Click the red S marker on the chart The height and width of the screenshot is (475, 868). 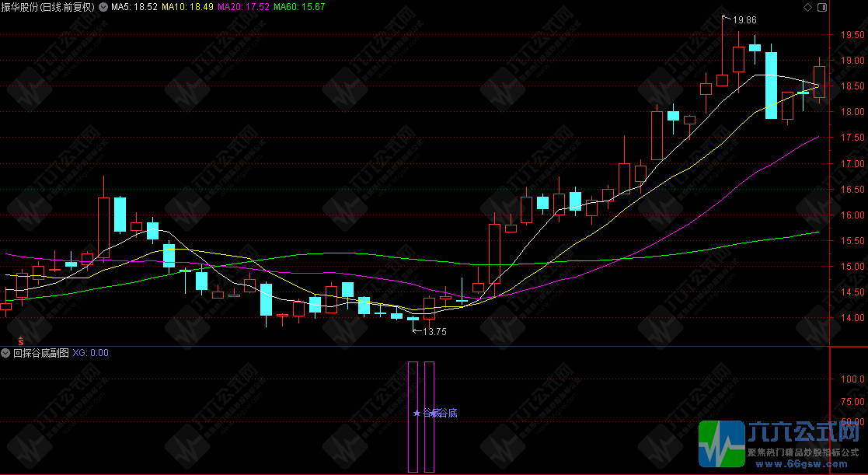[x=21, y=341]
